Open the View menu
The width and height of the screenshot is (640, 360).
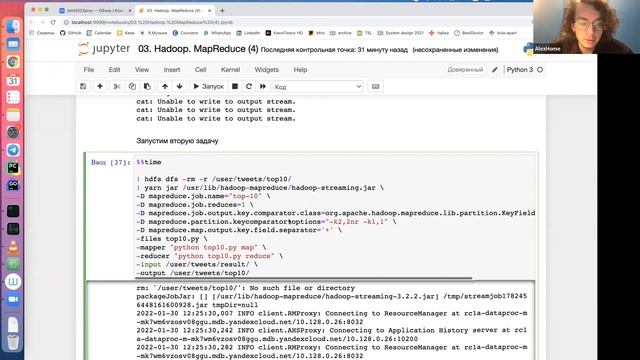pos(142,70)
